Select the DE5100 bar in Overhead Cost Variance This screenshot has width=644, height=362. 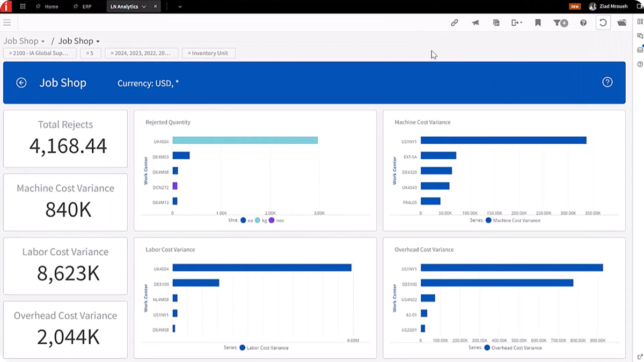(497, 283)
